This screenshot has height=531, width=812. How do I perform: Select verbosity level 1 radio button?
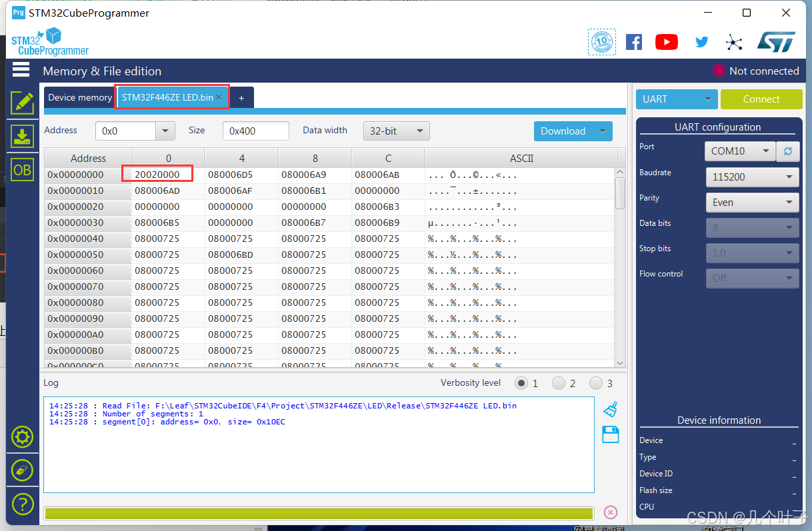(x=521, y=383)
